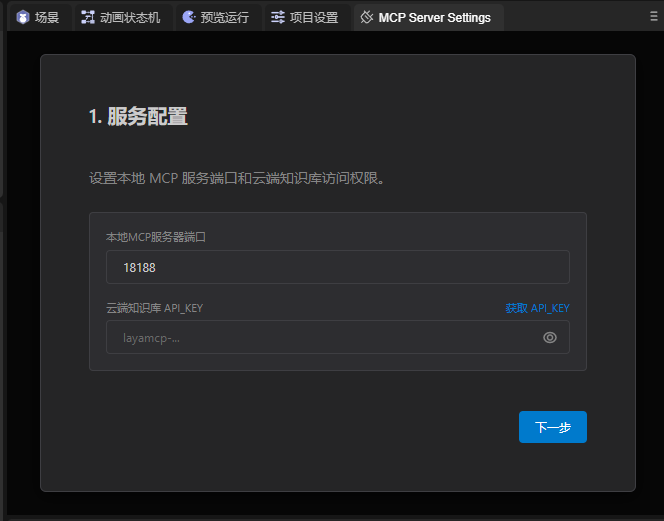
Task: Go to the 项目设置 tab
Action: (x=313, y=17)
